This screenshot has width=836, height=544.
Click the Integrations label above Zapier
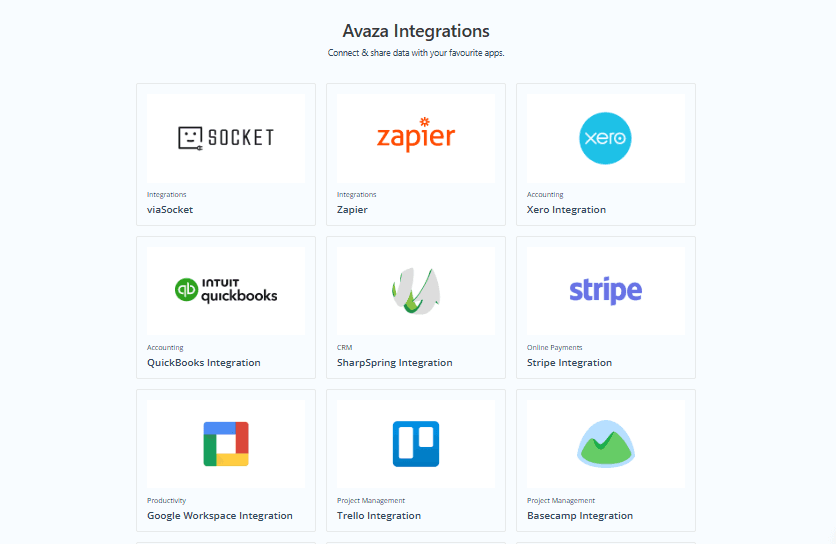pos(357,195)
